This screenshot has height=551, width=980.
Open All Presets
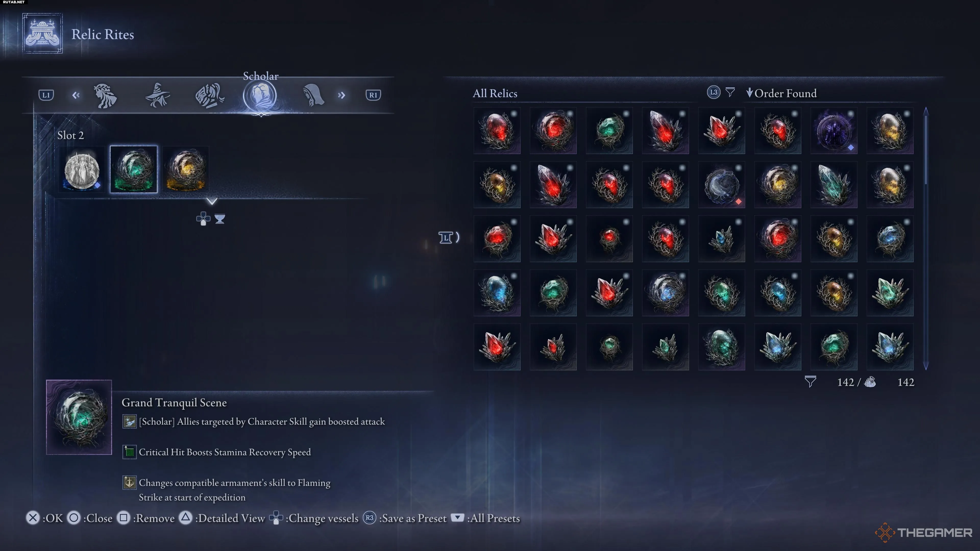(x=485, y=518)
